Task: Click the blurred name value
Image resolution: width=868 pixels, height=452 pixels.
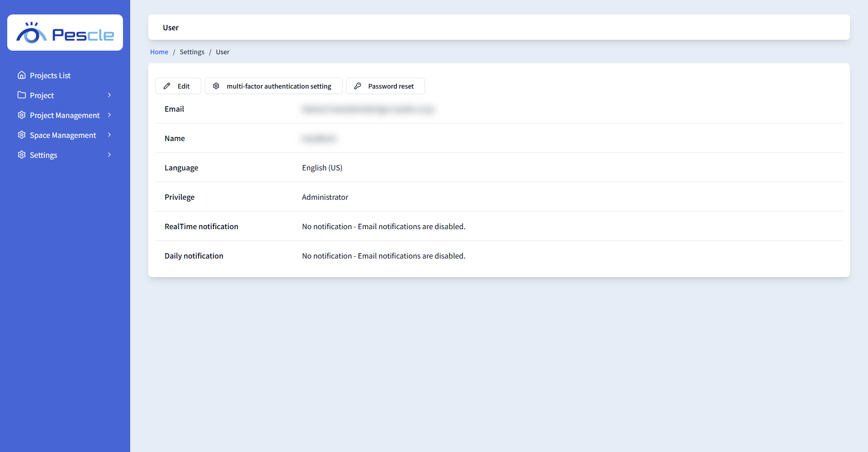Action: 319,138
